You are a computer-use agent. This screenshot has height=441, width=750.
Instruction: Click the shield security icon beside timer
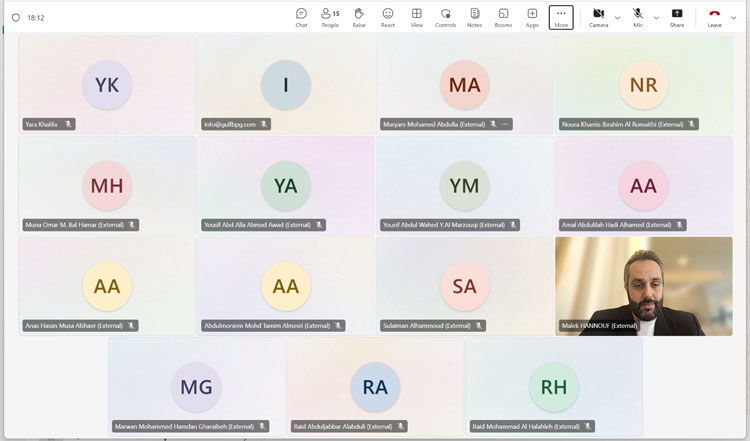click(x=15, y=18)
